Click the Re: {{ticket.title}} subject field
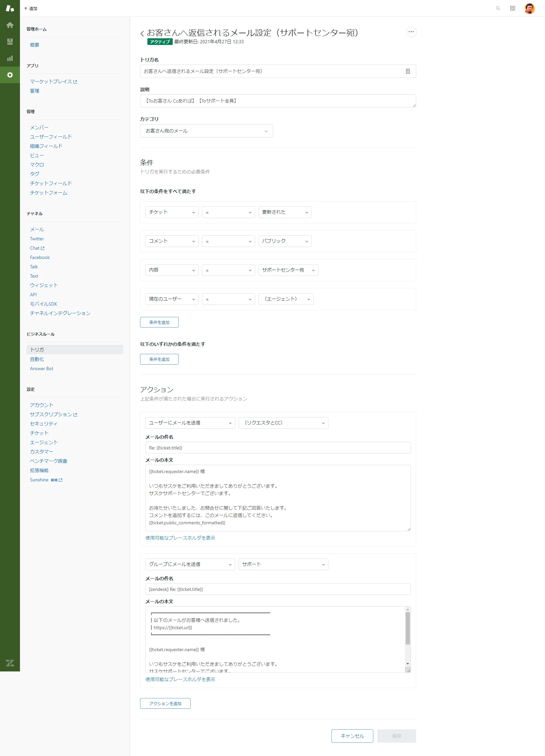This screenshot has width=545, height=756. 278,448
